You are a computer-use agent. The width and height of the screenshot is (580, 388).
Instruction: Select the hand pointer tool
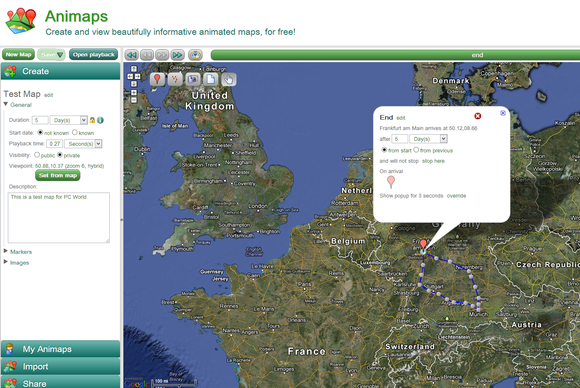pyautogui.click(x=228, y=79)
